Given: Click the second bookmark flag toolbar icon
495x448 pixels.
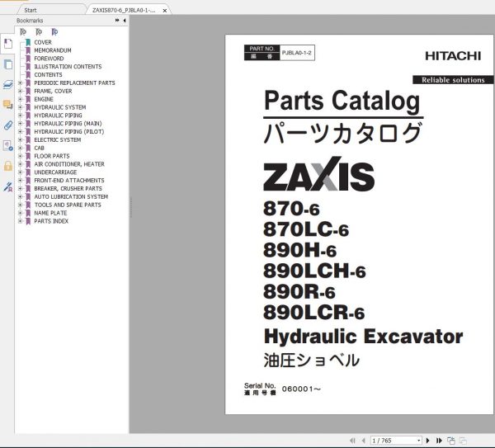Looking at the screenshot, I should point(39,32).
